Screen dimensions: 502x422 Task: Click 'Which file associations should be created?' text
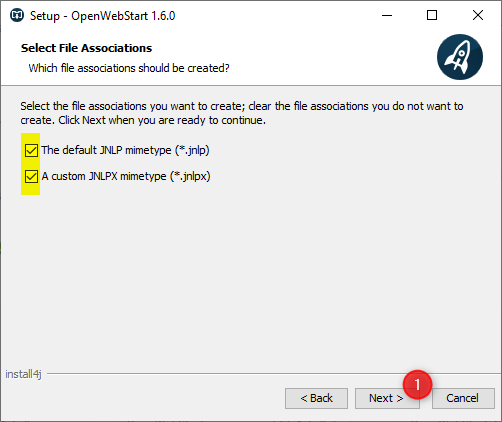tap(129, 68)
